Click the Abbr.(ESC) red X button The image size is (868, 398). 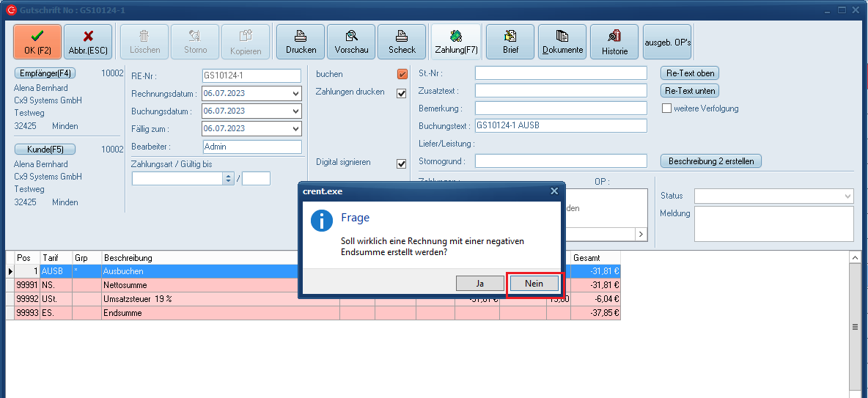88,42
